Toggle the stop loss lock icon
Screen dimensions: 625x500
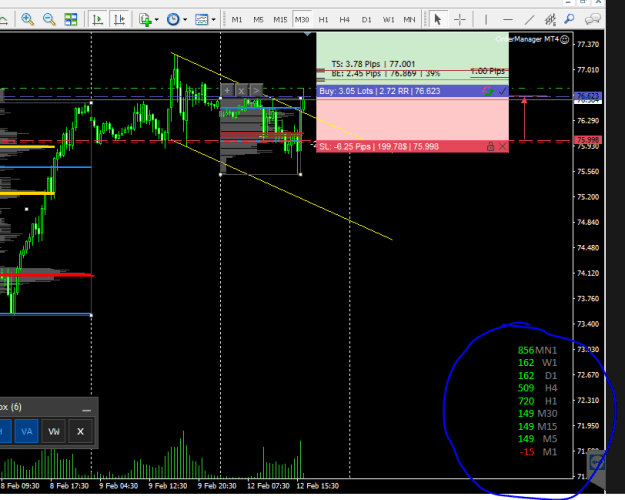coord(490,147)
